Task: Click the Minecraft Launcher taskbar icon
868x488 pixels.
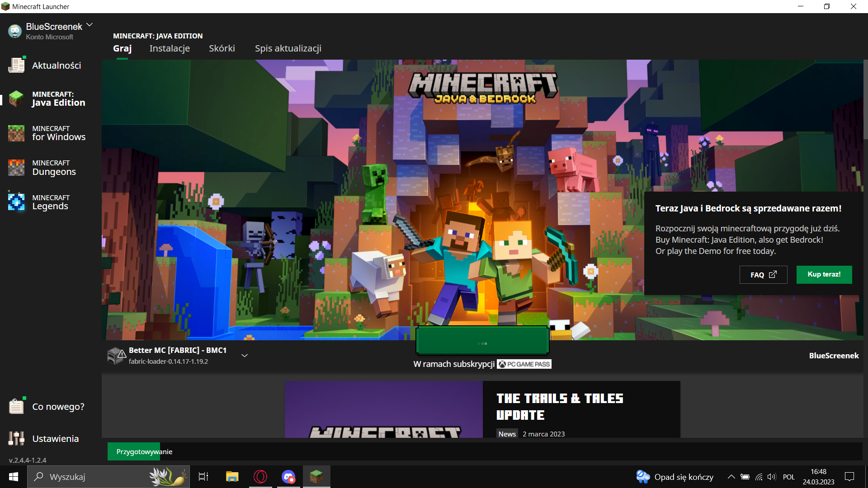Action: (x=316, y=476)
